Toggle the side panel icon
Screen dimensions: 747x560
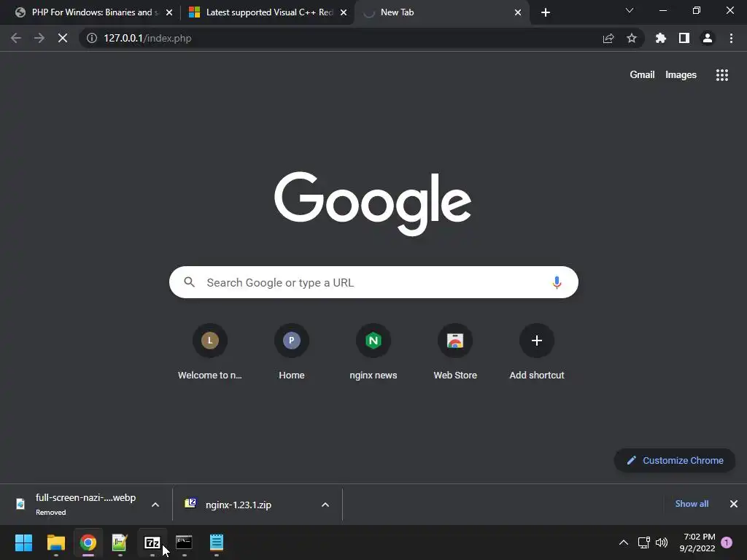coord(684,38)
